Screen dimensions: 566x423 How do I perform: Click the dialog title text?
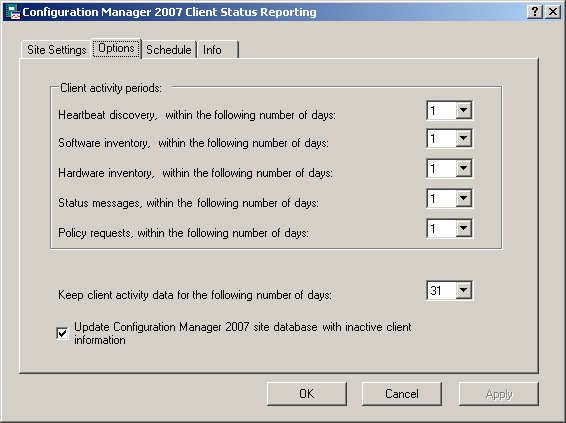pyautogui.click(x=169, y=12)
